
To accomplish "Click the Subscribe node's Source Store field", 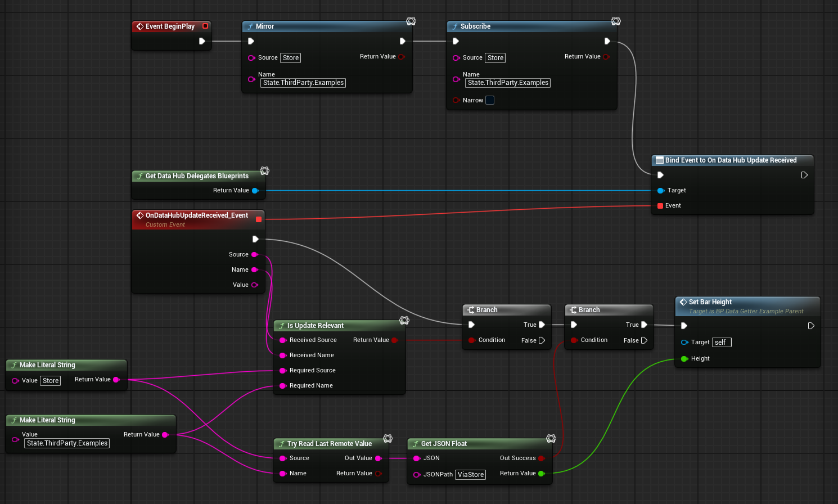I will tap(495, 58).
